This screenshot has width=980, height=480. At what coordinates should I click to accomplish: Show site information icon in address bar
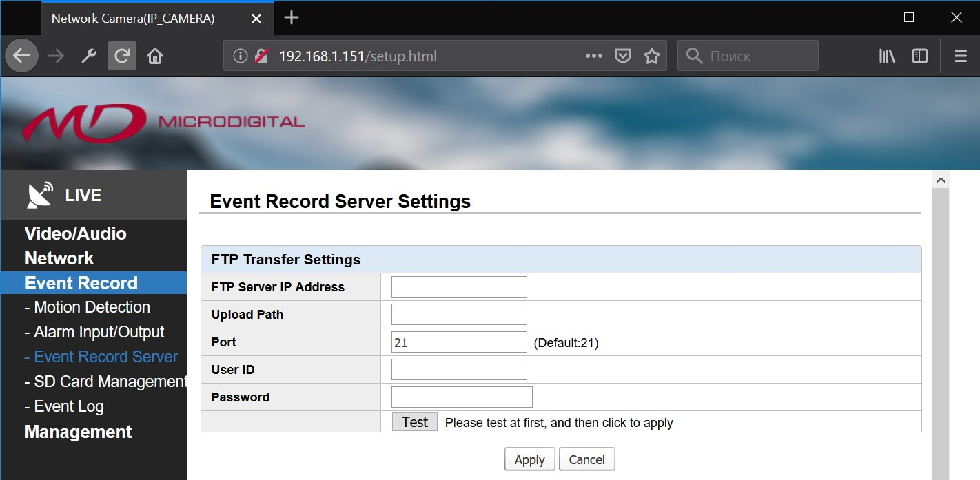click(240, 56)
